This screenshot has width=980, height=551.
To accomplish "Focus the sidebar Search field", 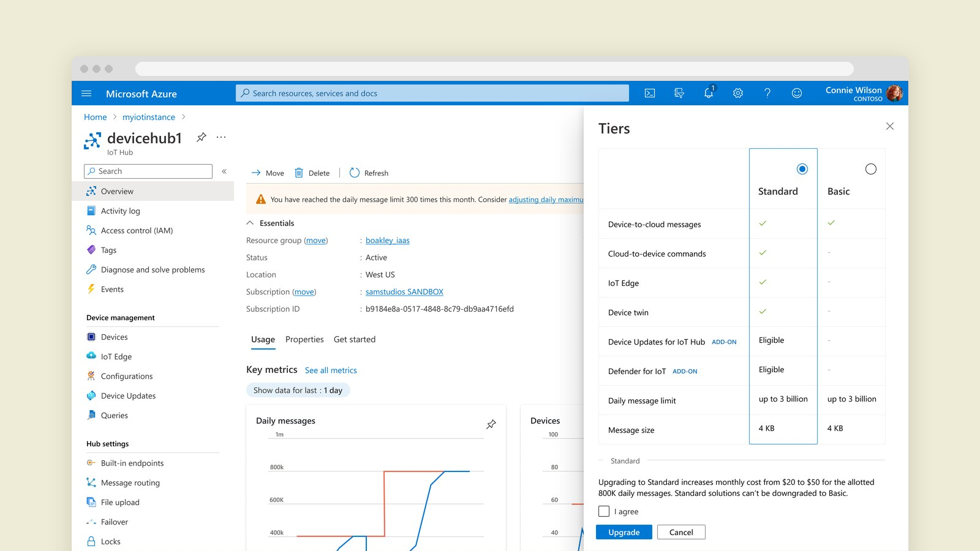I will click(x=148, y=171).
